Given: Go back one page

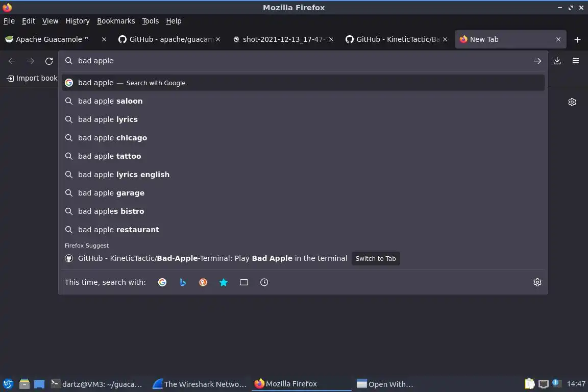Looking at the screenshot, I should click(12, 61).
